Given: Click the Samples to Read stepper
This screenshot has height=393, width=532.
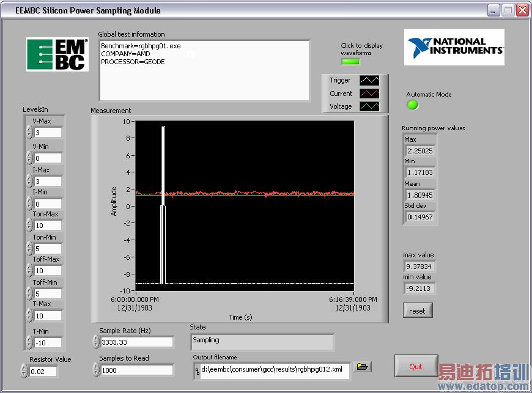Looking at the screenshot, I should (96, 370).
